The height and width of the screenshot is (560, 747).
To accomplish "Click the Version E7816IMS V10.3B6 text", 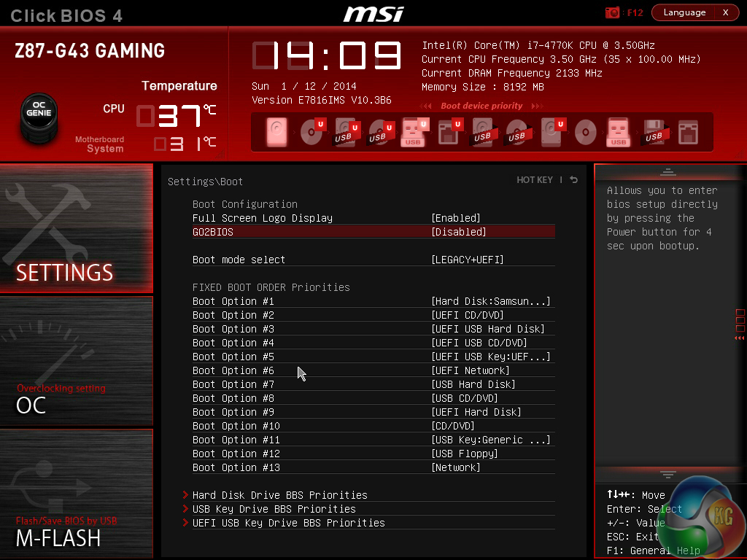I will click(322, 100).
